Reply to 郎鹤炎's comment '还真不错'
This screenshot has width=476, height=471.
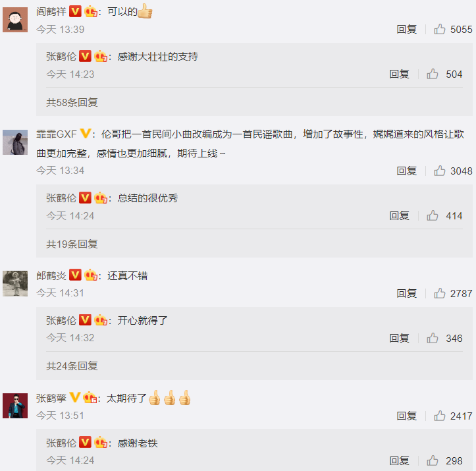(406, 293)
